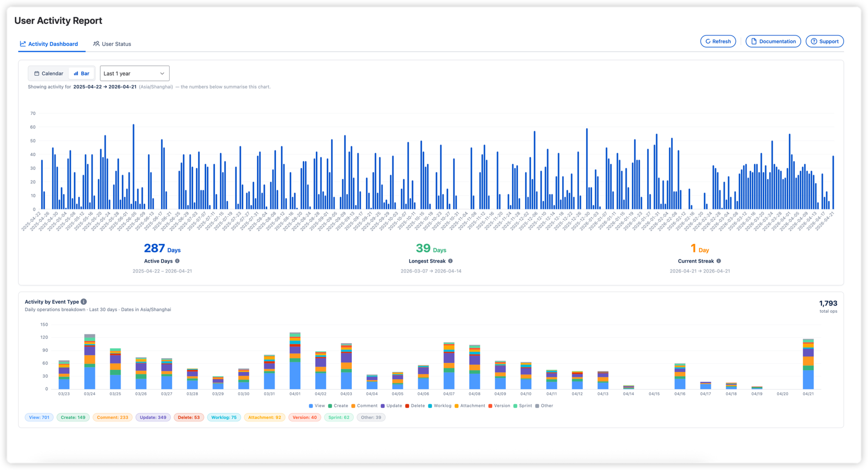The image size is (868, 470).
Task: Switch to the User Status tab
Action: pos(112,44)
